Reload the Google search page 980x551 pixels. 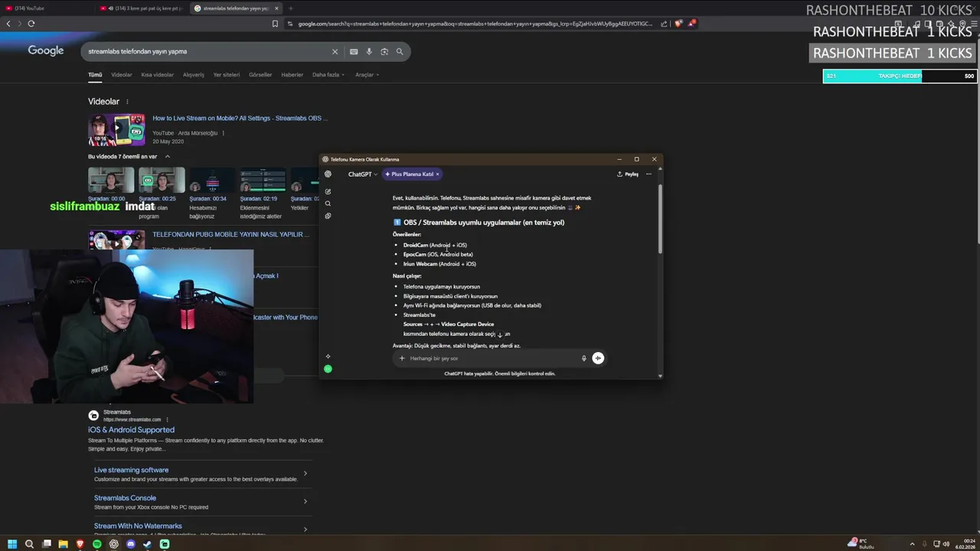[31, 24]
